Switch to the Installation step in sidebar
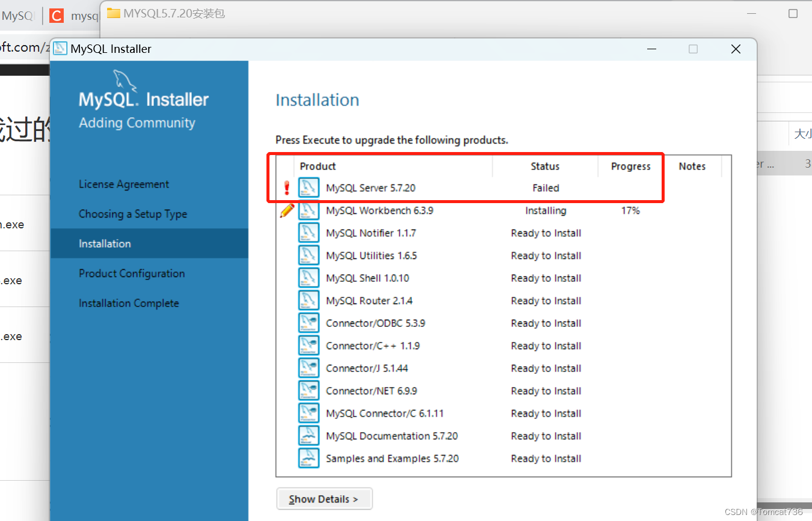 click(x=105, y=243)
